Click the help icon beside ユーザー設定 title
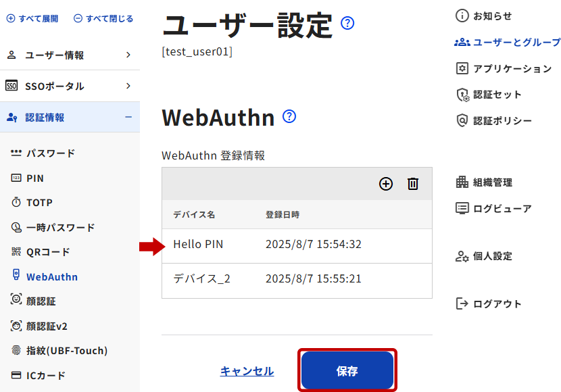The height and width of the screenshot is (392, 561). point(347,24)
